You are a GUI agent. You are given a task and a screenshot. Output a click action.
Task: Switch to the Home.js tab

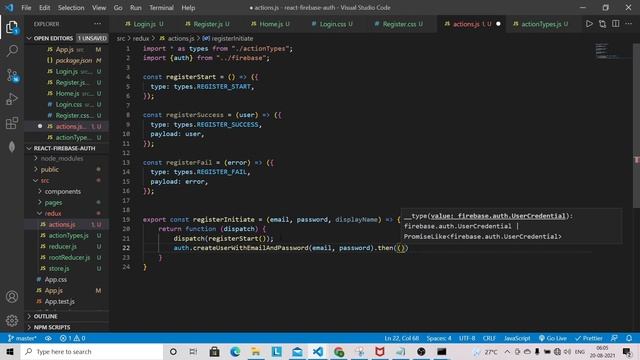(270, 24)
